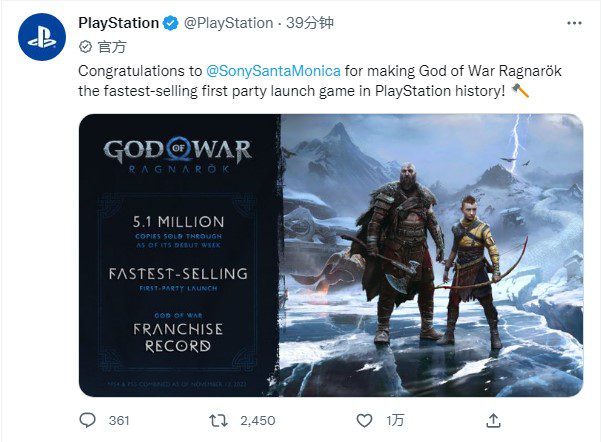Click the blue verified checkmark badge
601x442 pixels.
(x=170, y=23)
